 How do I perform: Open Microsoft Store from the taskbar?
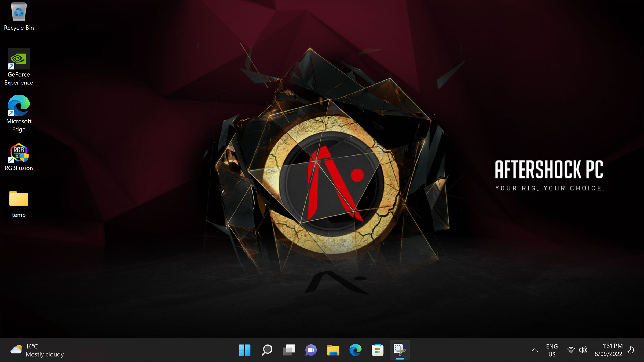click(378, 350)
